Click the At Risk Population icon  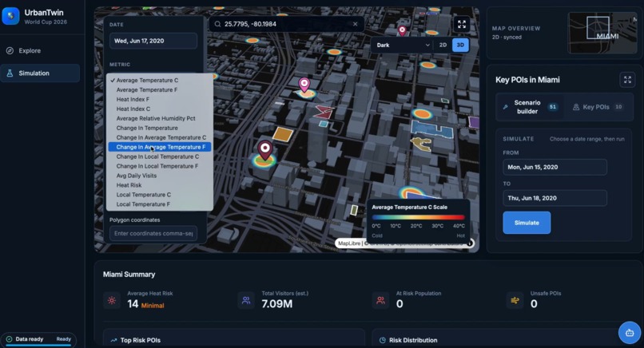click(380, 300)
